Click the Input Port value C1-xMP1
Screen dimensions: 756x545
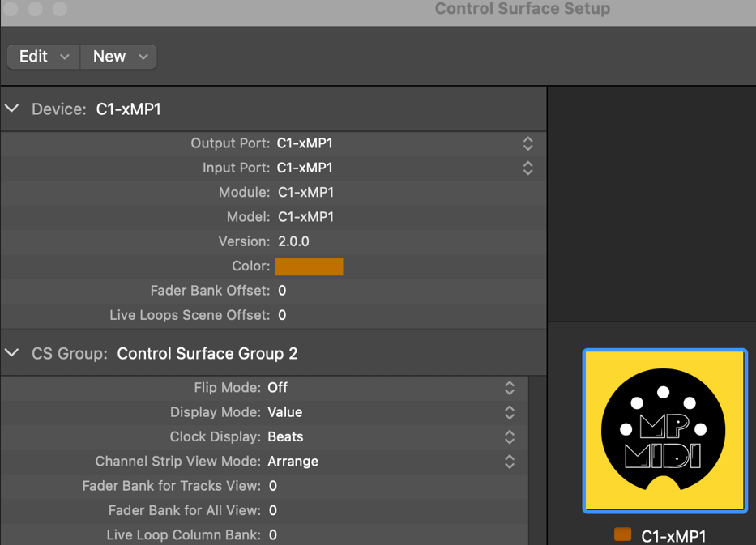point(305,168)
